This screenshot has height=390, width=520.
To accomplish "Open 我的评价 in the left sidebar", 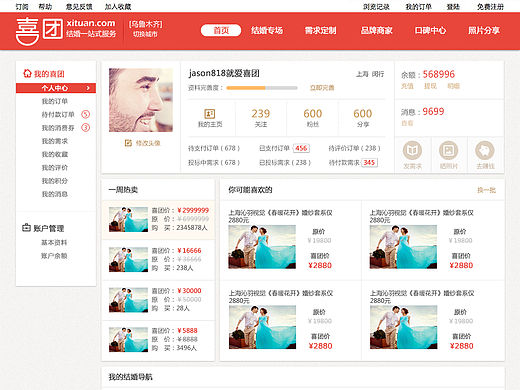I will click(x=55, y=167).
